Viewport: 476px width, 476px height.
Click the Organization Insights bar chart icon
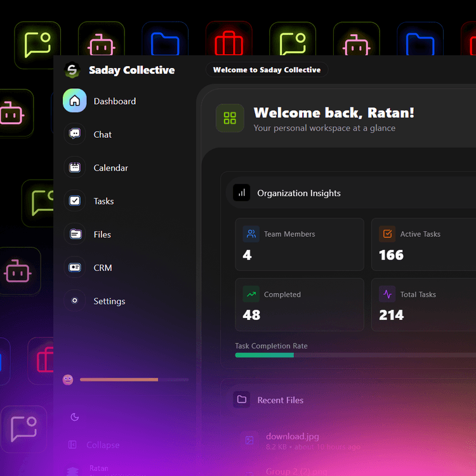click(x=241, y=193)
